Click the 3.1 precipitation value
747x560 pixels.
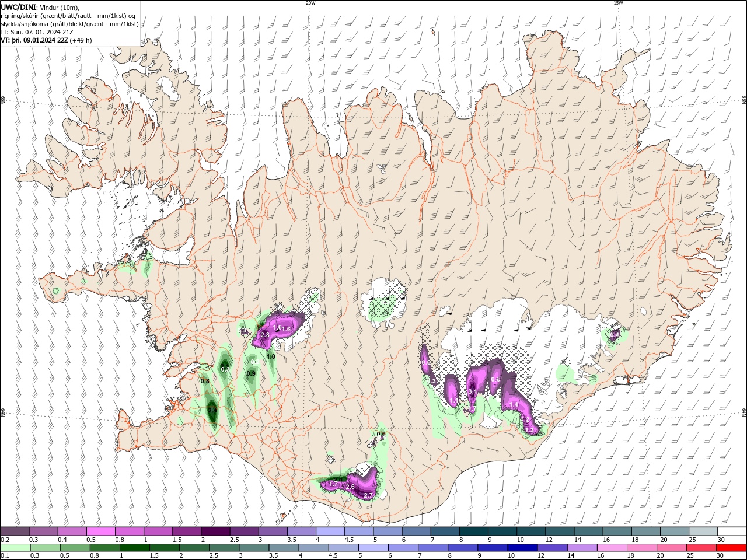(x=473, y=391)
